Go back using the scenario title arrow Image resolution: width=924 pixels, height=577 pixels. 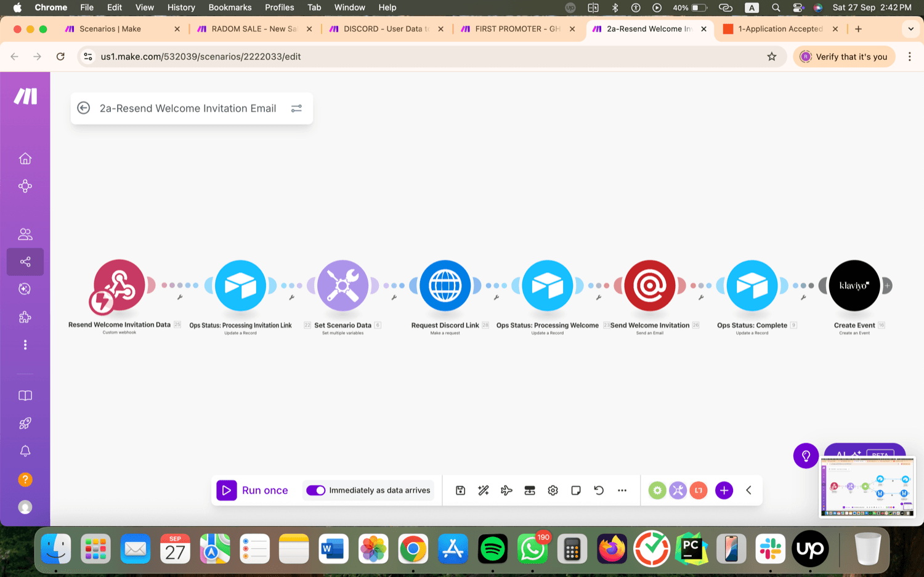click(x=84, y=108)
